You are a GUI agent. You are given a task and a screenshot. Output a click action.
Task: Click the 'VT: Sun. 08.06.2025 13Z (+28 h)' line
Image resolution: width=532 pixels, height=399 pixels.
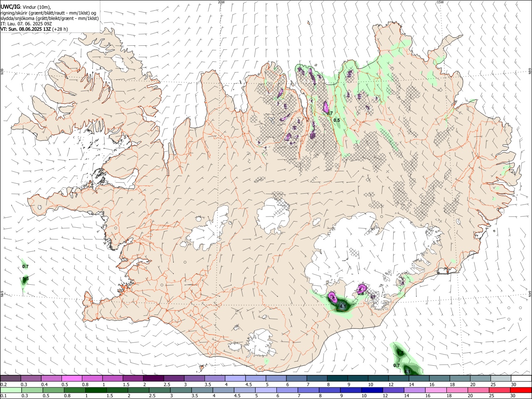[34, 29]
